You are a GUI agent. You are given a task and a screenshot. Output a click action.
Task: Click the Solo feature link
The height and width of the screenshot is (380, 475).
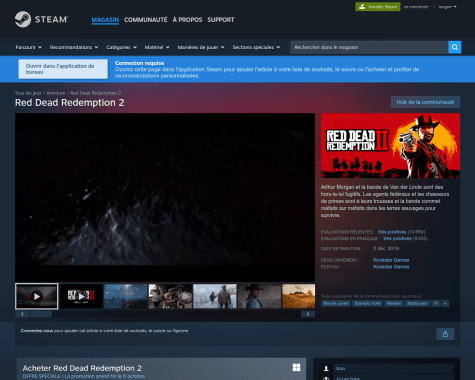[x=340, y=368]
